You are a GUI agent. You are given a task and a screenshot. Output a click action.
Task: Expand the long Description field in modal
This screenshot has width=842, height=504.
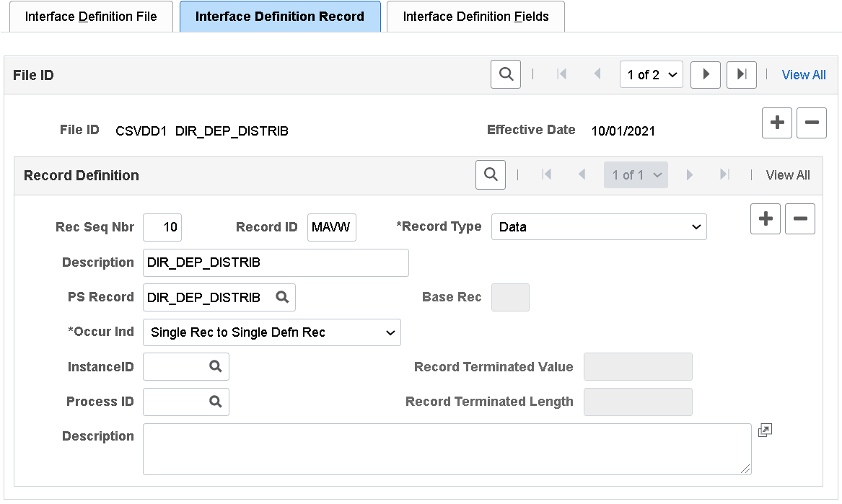(x=765, y=430)
